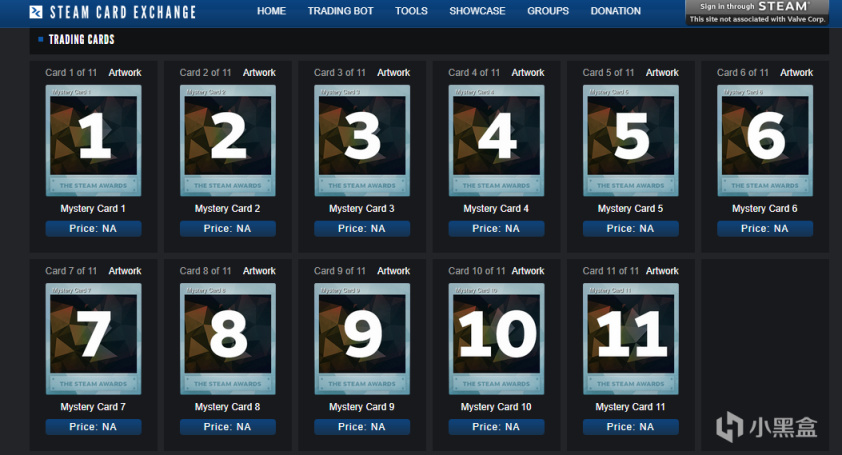Select the Mystery Card 11 thumbnail image
This screenshot has height=455, width=842.
tap(631, 338)
